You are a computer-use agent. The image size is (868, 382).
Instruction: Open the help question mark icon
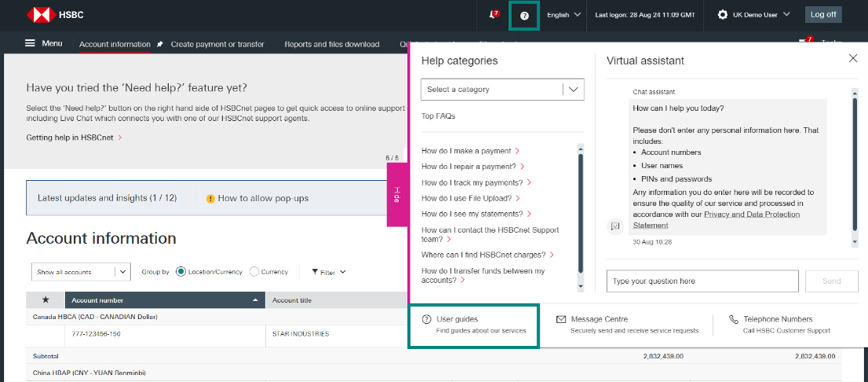(x=524, y=15)
